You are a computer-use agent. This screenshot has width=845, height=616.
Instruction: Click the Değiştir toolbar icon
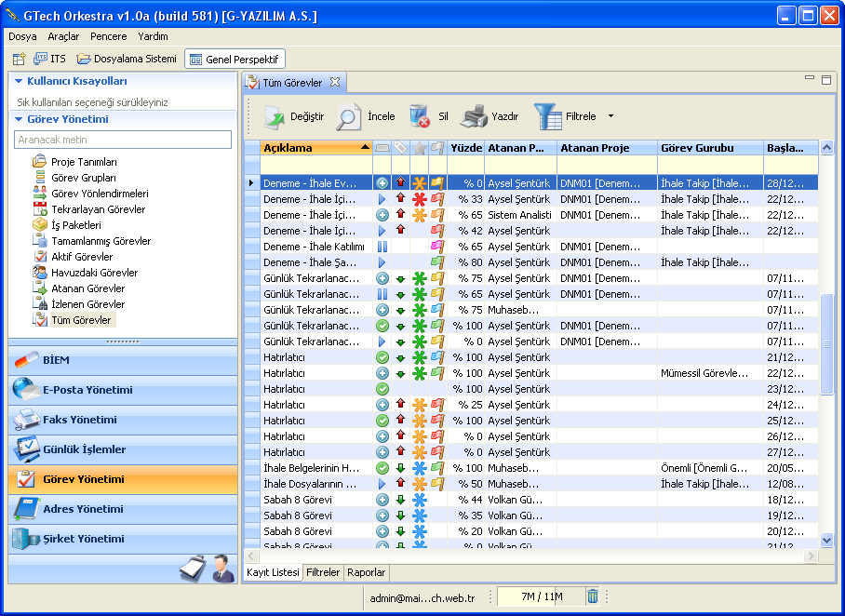coord(275,117)
